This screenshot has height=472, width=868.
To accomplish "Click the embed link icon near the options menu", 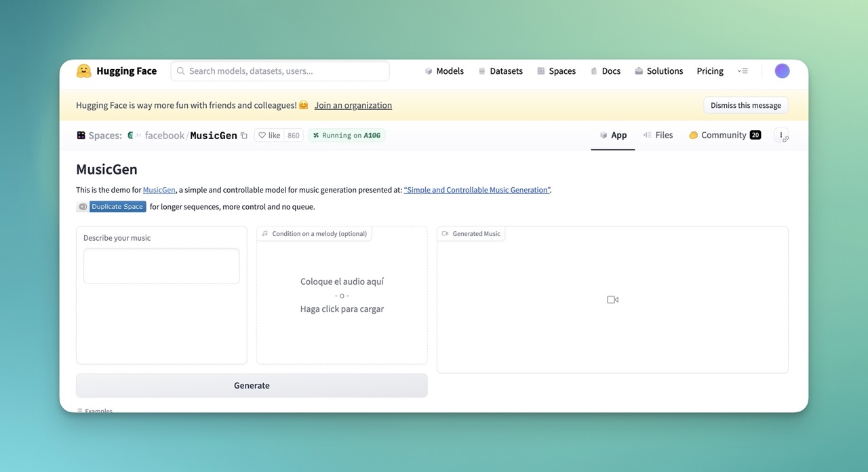I will pos(786,140).
